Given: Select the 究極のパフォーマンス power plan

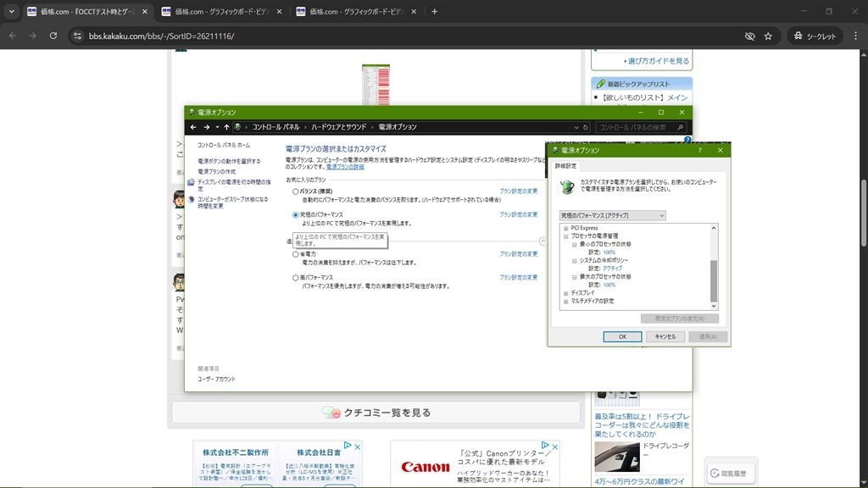Looking at the screenshot, I should click(x=296, y=214).
